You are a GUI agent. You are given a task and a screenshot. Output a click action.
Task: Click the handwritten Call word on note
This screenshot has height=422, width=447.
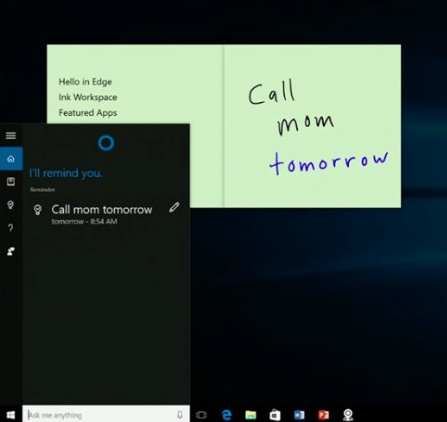pyautogui.click(x=272, y=92)
